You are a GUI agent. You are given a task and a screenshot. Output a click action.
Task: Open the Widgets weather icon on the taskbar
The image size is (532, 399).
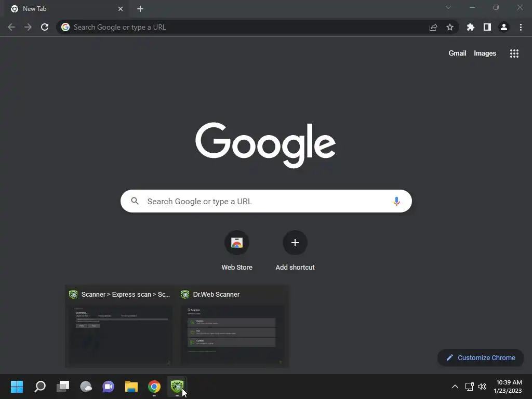coord(86,387)
